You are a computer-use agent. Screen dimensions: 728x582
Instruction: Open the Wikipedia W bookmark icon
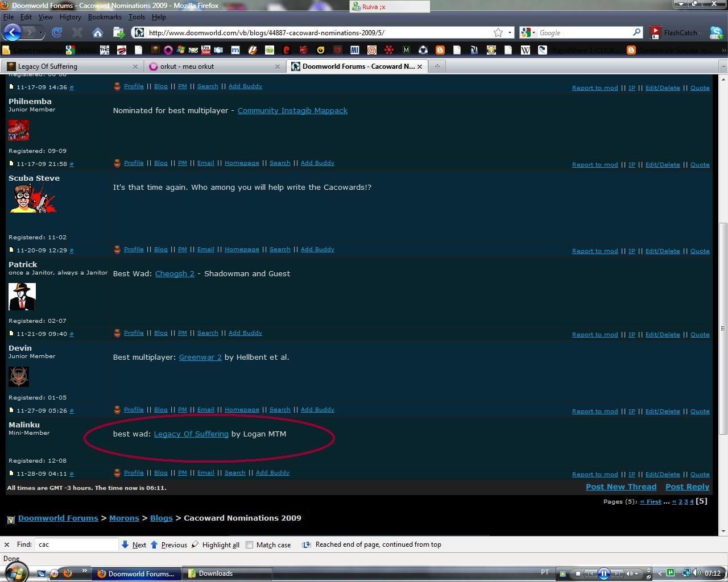click(525, 50)
